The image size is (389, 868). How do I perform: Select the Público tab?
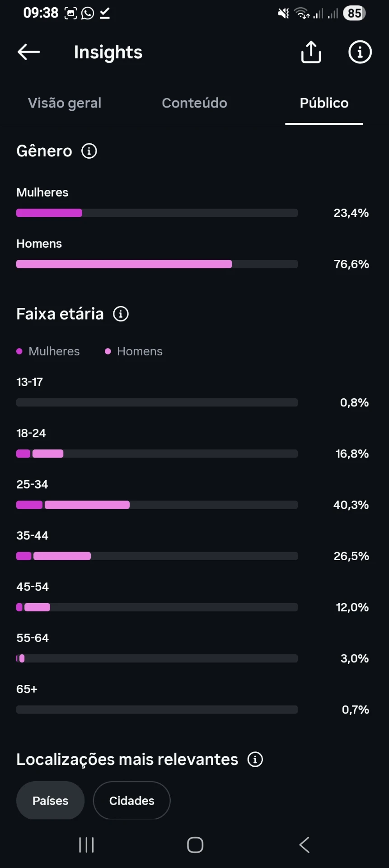[324, 103]
